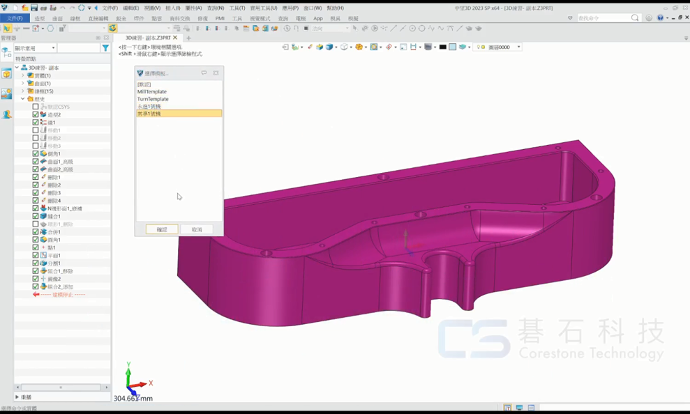690x414 pixels.
Task: Select TurnTemplate in the template list
Action: 154,99
